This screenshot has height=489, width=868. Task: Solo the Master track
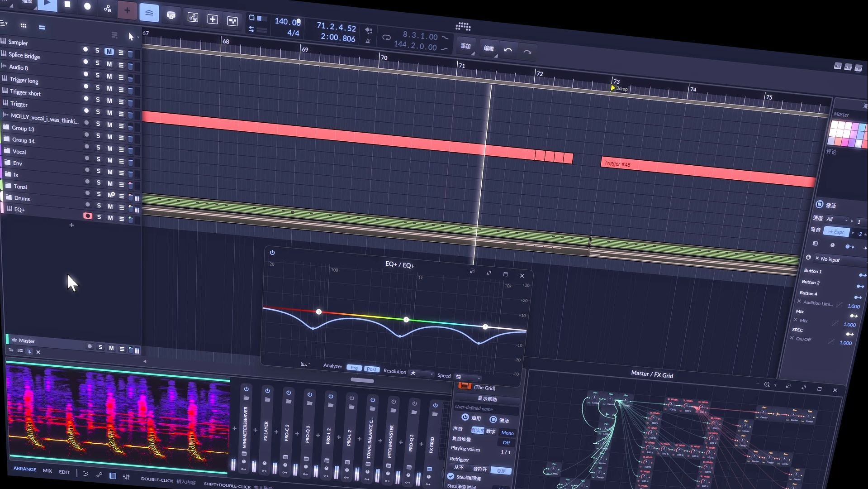100,347
